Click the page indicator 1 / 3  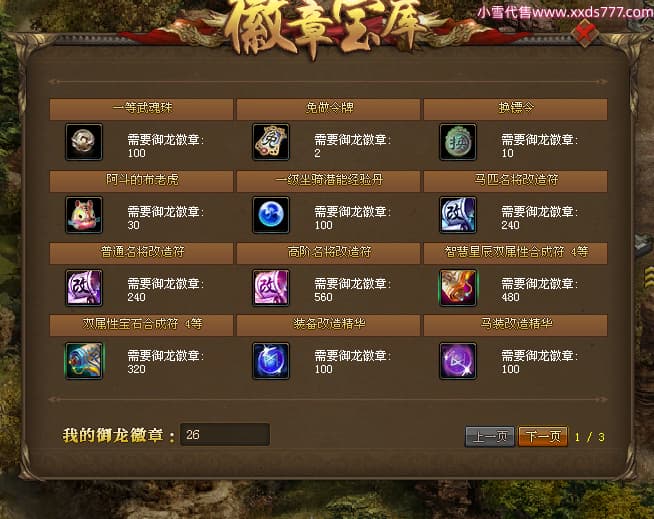tap(589, 437)
